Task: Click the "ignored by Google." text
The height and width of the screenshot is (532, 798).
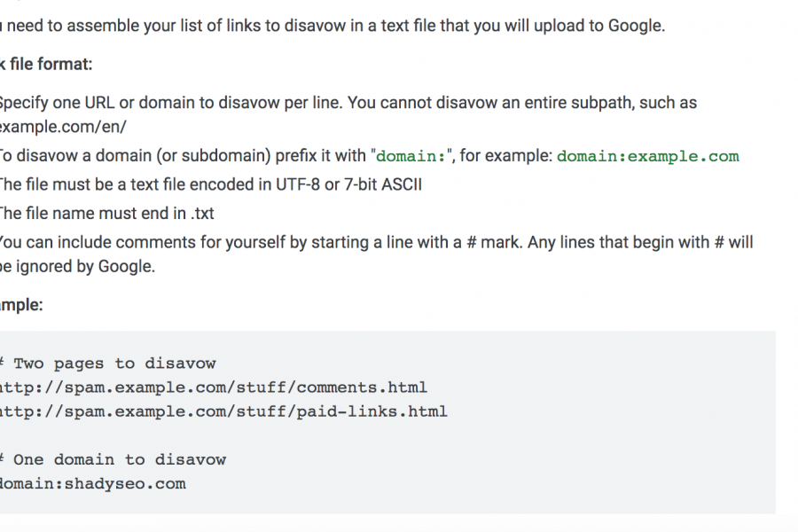Action: click(x=85, y=267)
